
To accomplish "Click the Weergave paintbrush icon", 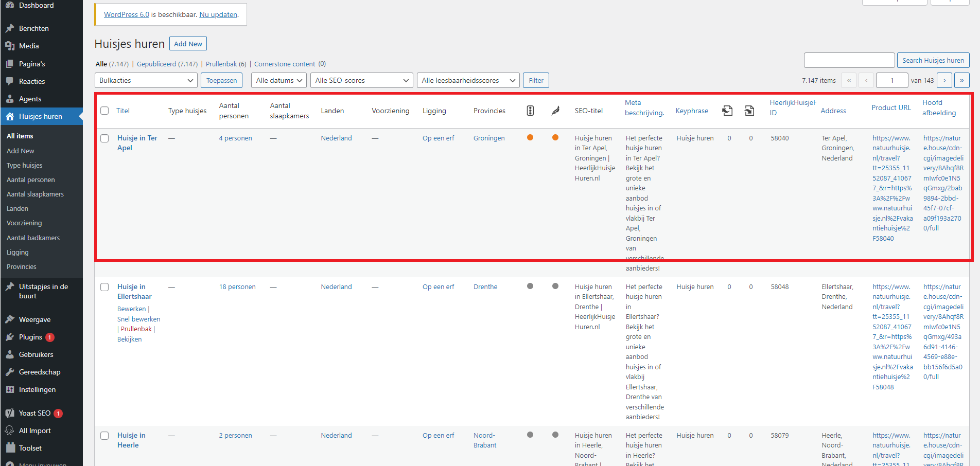I will (10, 319).
